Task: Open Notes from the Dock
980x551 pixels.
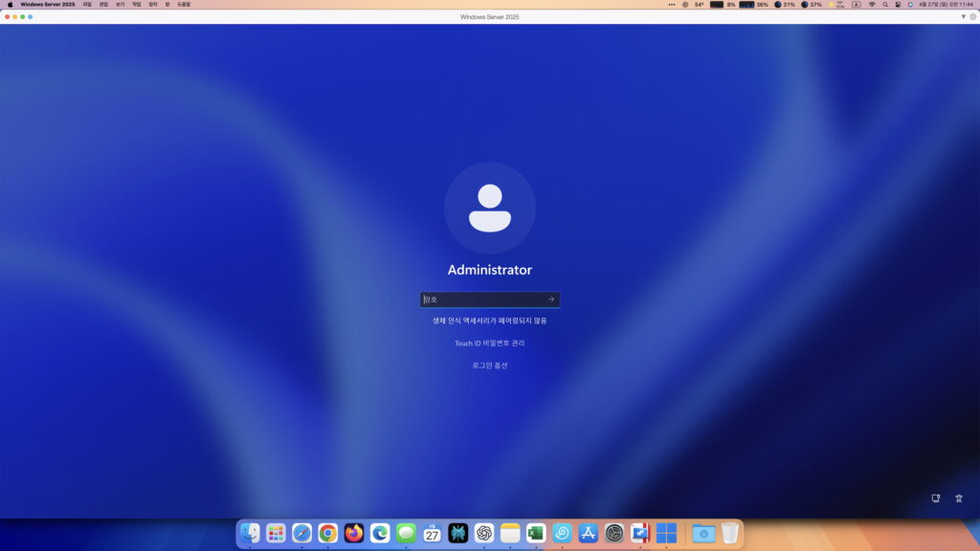Action: [x=510, y=533]
